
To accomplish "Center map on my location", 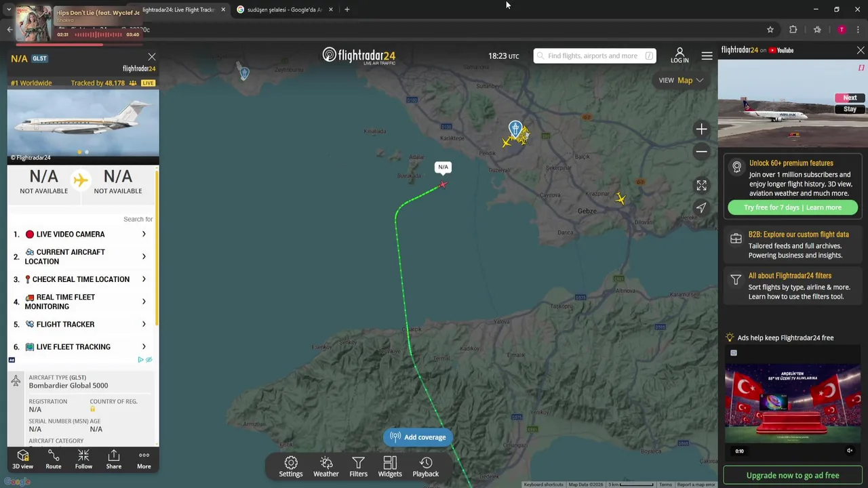I will click(x=701, y=207).
